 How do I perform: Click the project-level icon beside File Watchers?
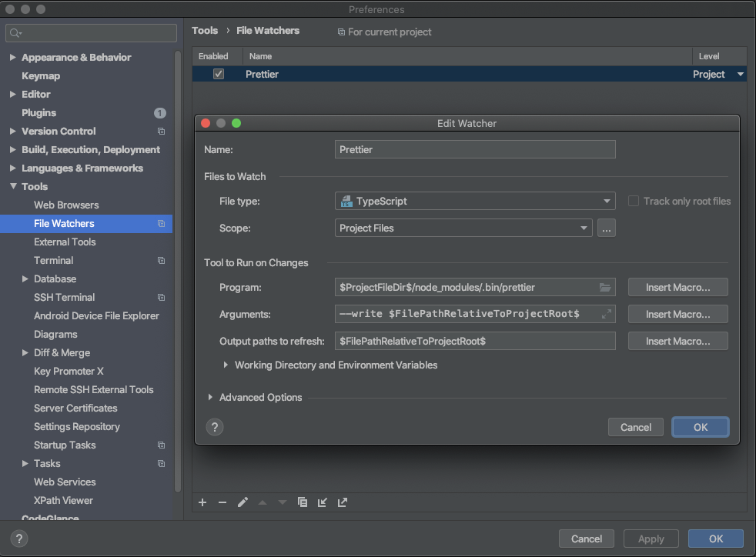(x=161, y=224)
